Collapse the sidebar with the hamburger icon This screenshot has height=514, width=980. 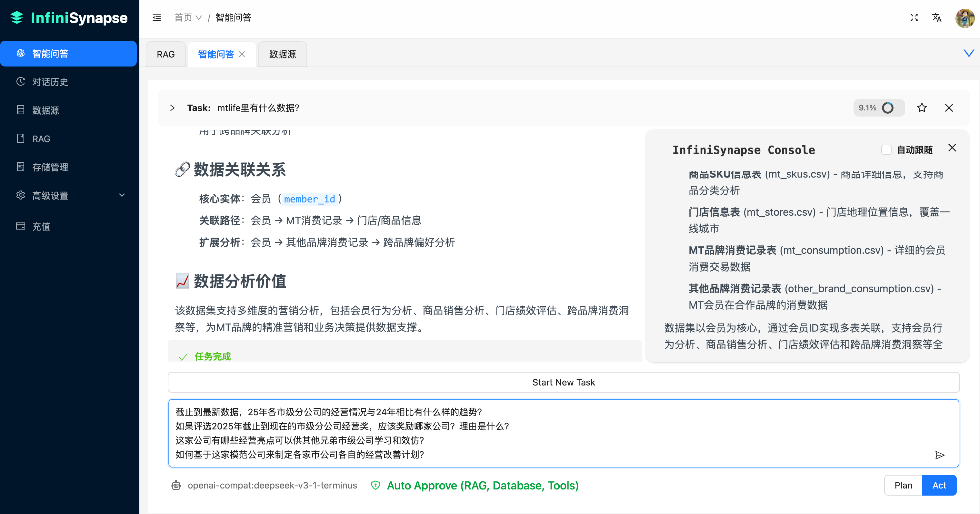pyautogui.click(x=156, y=17)
